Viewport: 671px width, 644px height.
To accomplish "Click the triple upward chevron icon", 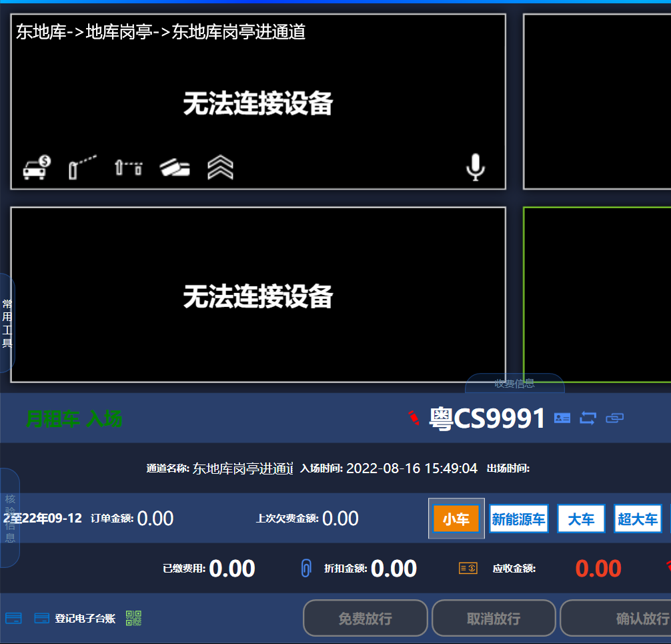I will point(220,168).
